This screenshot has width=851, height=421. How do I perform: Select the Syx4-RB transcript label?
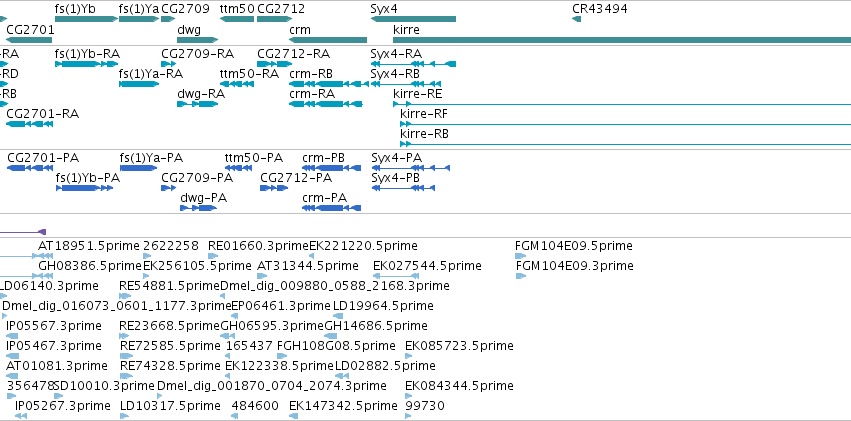coord(395,74)
